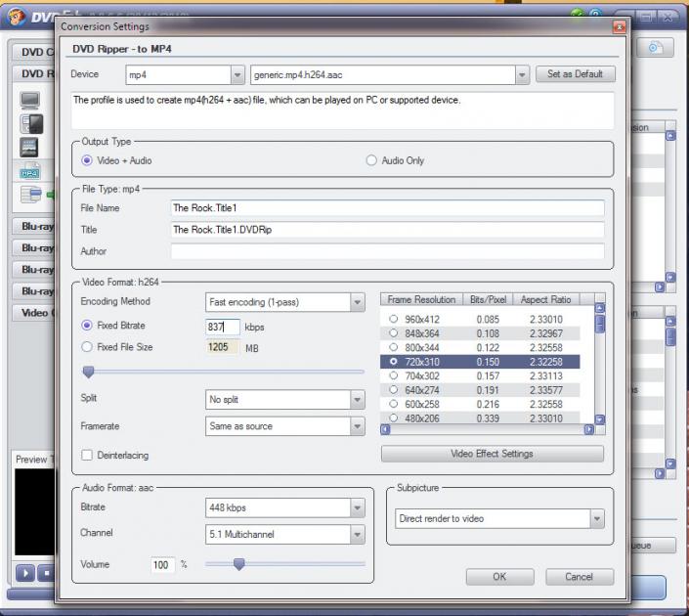
Task: Click the MP4 format icon in sidebar
Action: pos(29,172)
